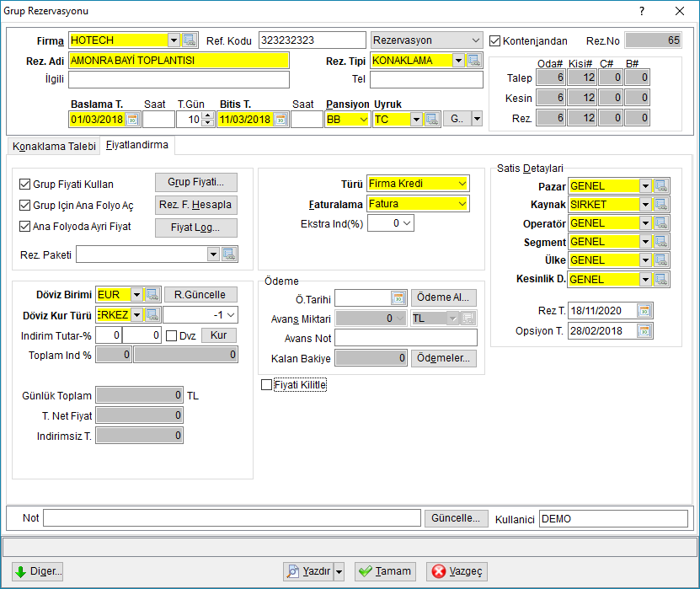700x589 pixels.
Task: Open the Rezervasyon status dropdown
Action: click(x=476, y=40)
